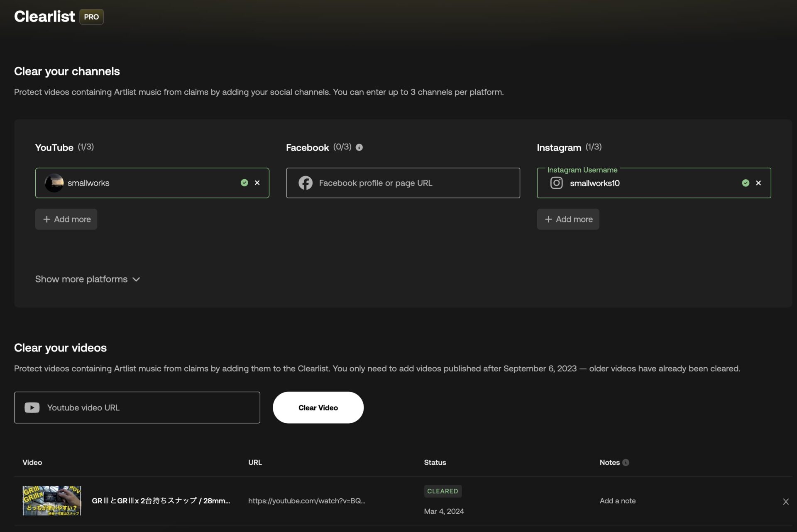Remove the smallworks YouTube channel
Screen dimensions: 797x532
pos(257,183)
